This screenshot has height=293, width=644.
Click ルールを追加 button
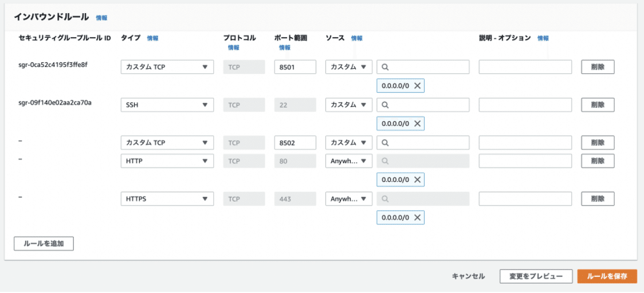(x=44, y=243)
